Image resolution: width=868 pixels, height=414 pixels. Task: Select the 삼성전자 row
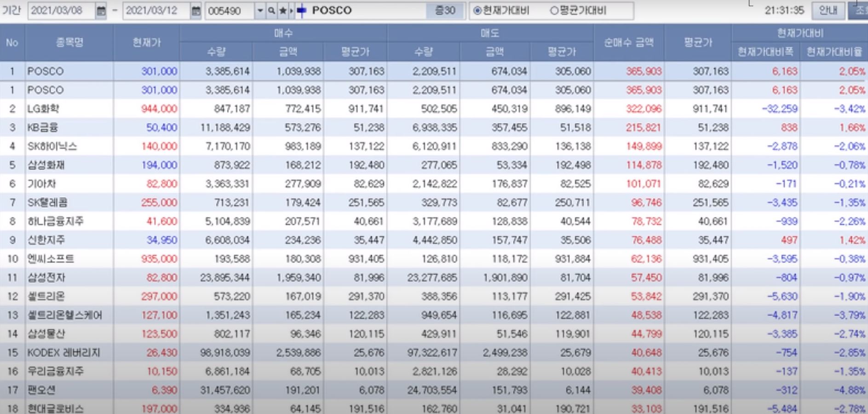[434, 278]
